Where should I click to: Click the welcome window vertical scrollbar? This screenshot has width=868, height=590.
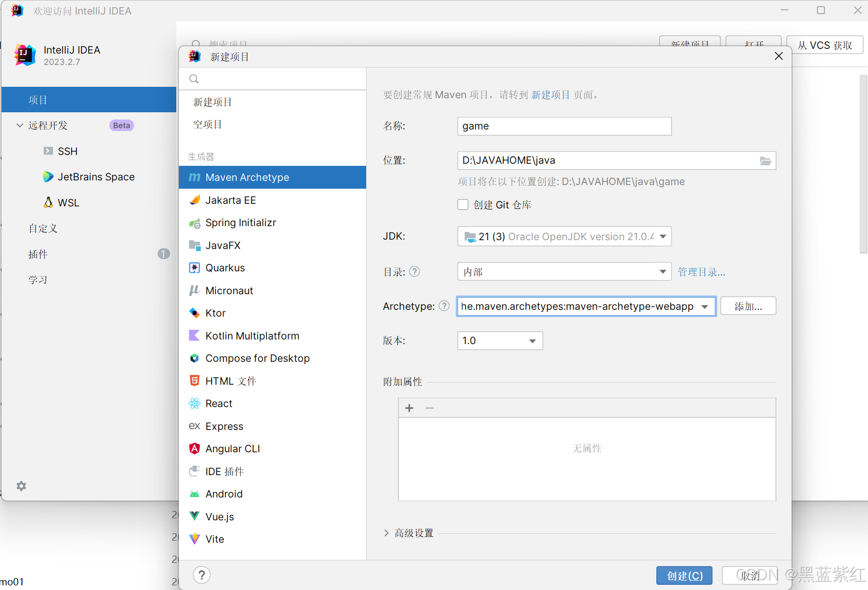pyautogui.click(x=863, y=164)
